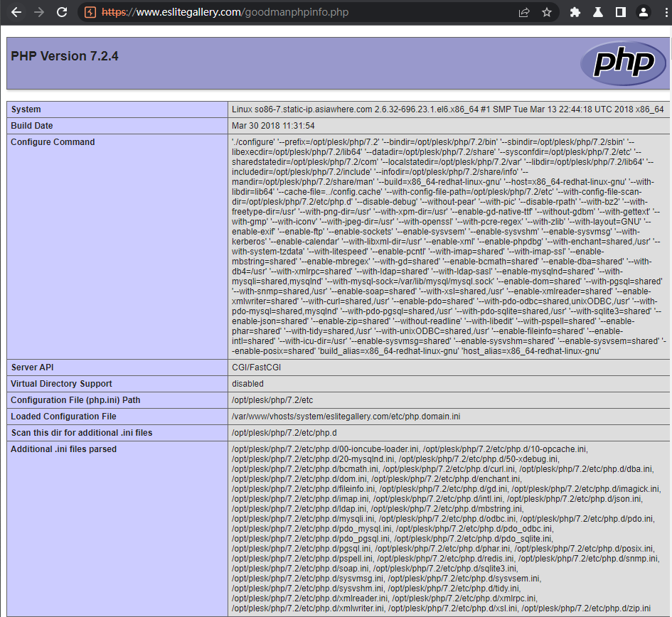672x617 pixels.
Task: Toggle the side panel icon
Action: point(621,12)
